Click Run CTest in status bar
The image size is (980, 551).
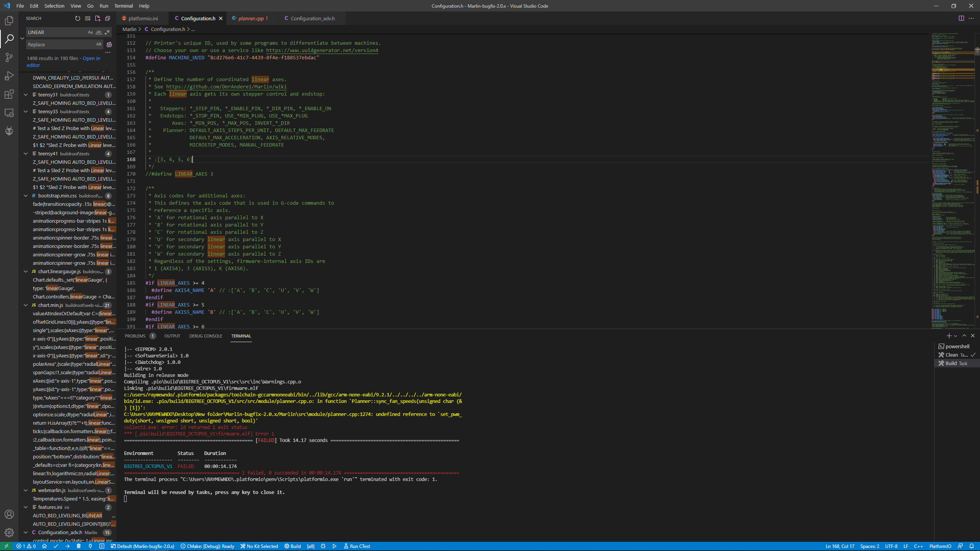(x=357, y=546)
